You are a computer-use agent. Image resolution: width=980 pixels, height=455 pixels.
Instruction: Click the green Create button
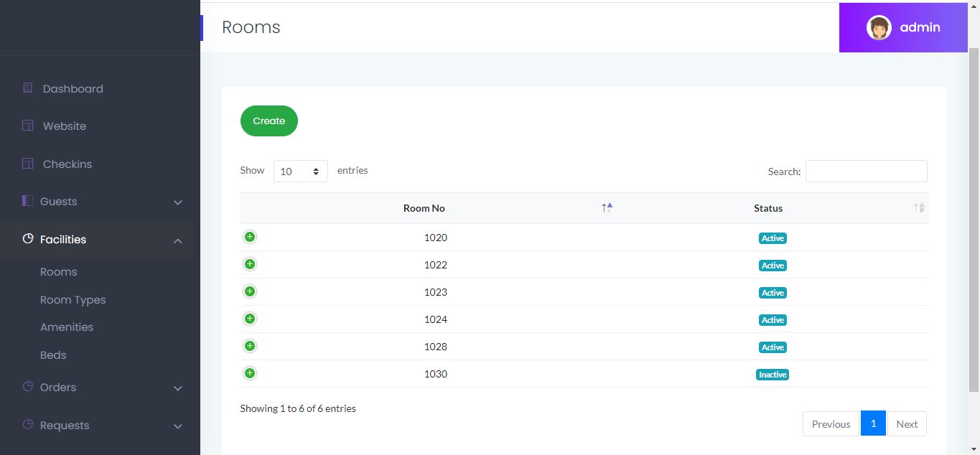point(269,121)
